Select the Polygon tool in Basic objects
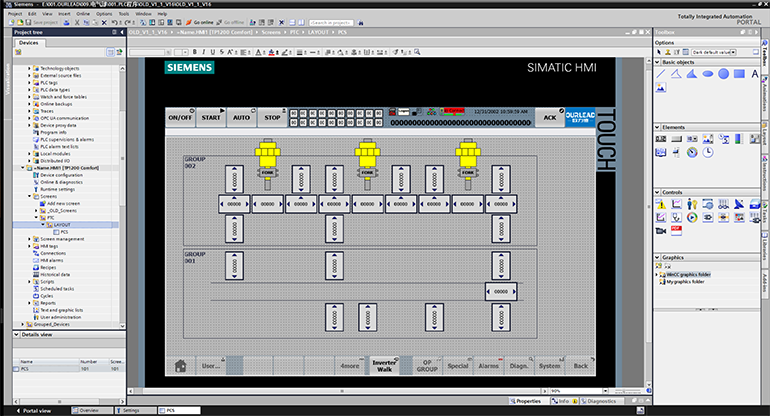 692,74
